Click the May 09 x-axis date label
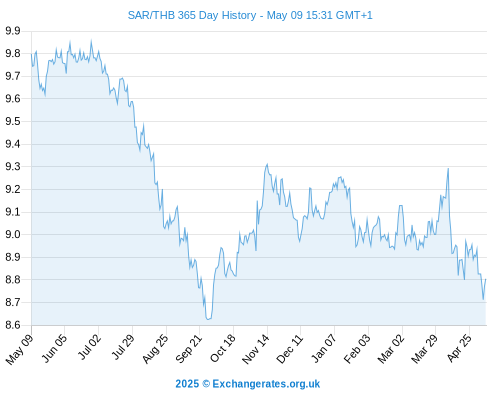The height and width of the screenshot is (400, 495). point(20,349)
